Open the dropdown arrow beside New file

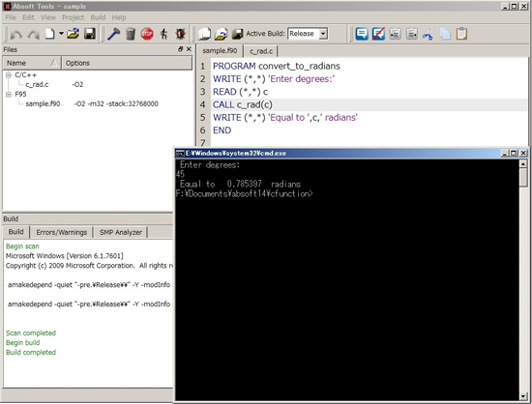[x=61, y=34]
